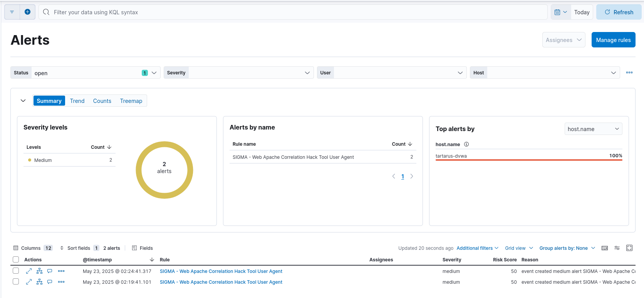Open filter controls three-dot menu by Host
Viewport: 644px width, 298px height.
[x=629, y=72]
